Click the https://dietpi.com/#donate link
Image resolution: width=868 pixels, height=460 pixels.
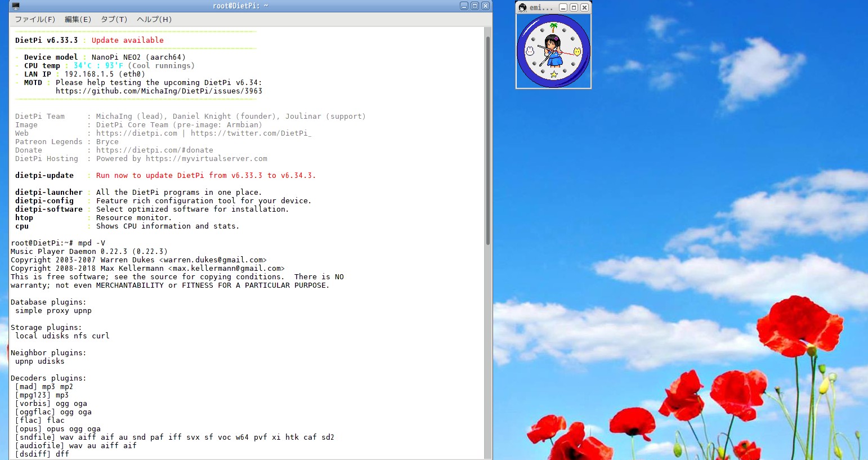coord(154,150)
